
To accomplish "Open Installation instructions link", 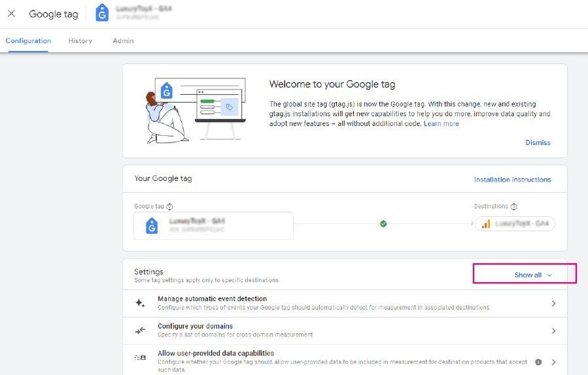I will (513, 180).
